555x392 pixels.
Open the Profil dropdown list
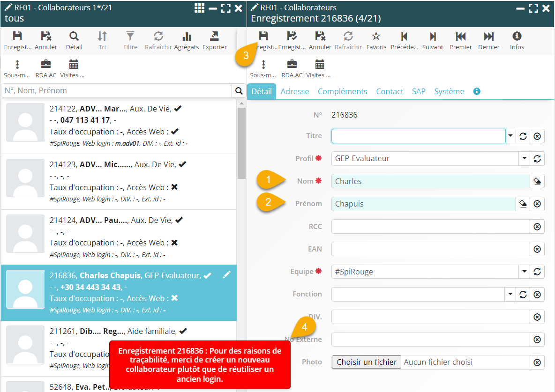point(524,159)
